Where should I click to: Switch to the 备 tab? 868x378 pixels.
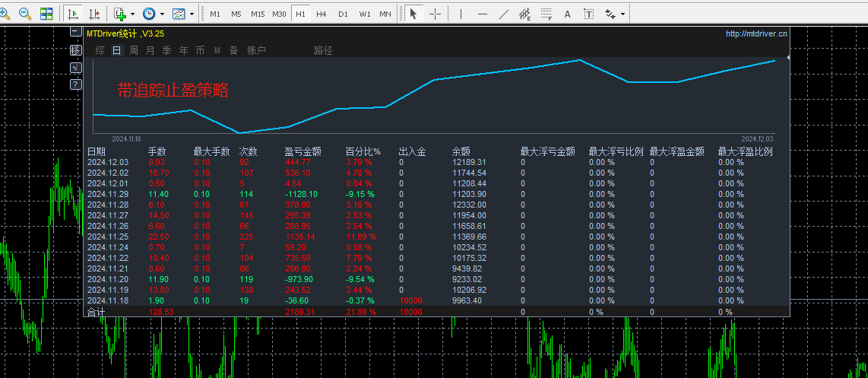(233, 50)
